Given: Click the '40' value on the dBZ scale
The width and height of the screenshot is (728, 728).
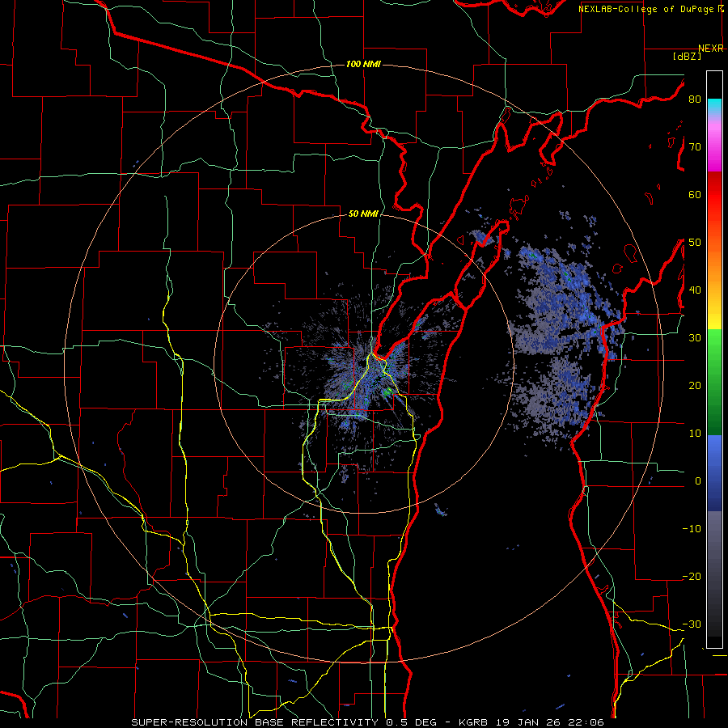Looking at the screenshot, I should (695, 290).
